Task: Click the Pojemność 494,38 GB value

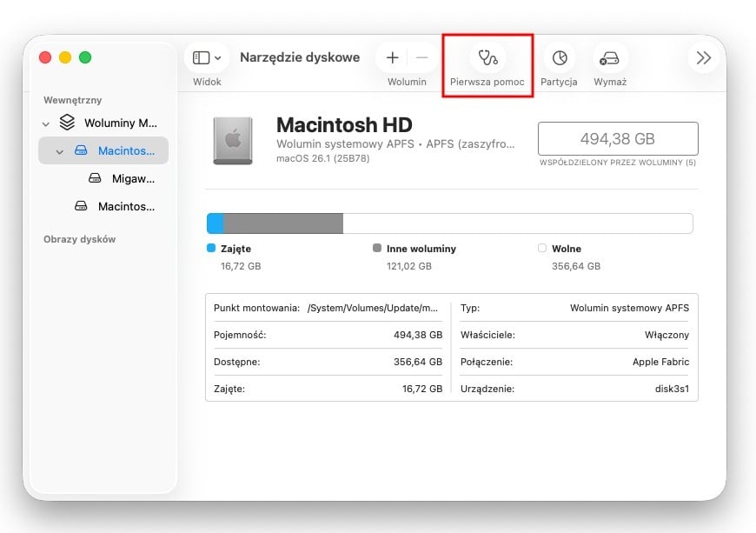Action: tap(418, 335)
